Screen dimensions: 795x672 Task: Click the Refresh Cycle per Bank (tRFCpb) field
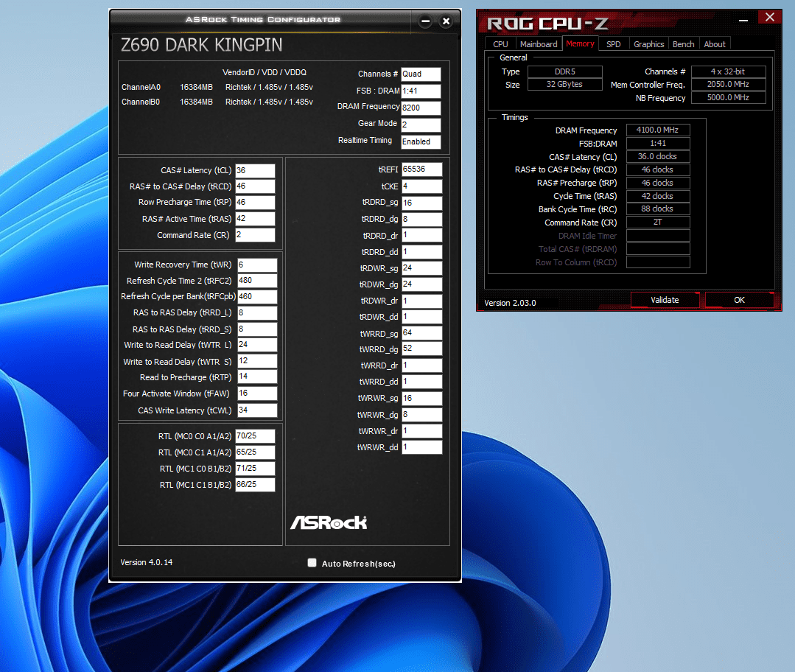[x=257, y=296]
